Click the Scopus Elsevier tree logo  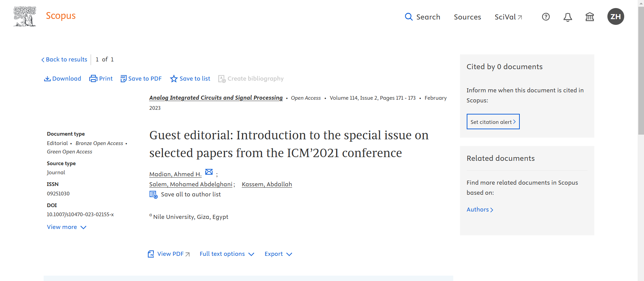[x=25, y=16]
